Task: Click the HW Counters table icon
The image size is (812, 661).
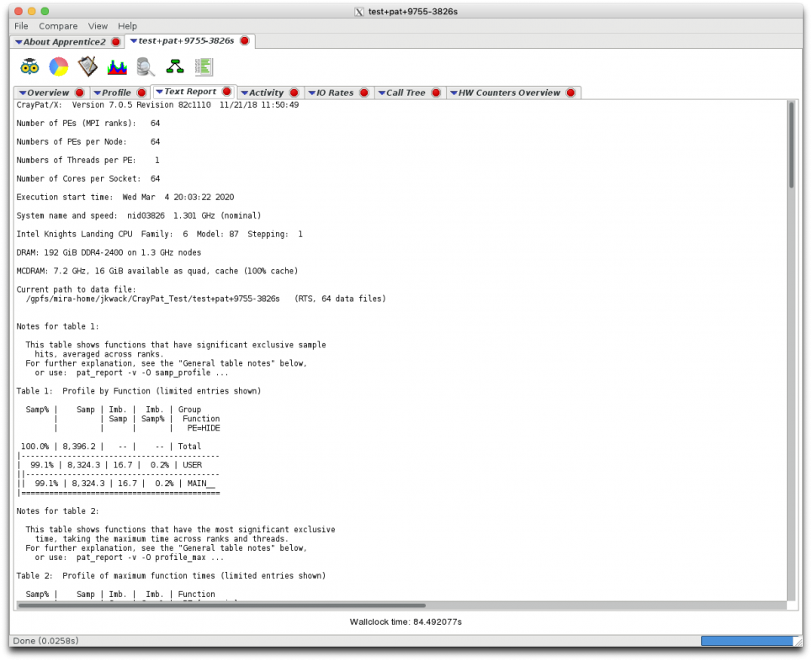Action: 204,66
